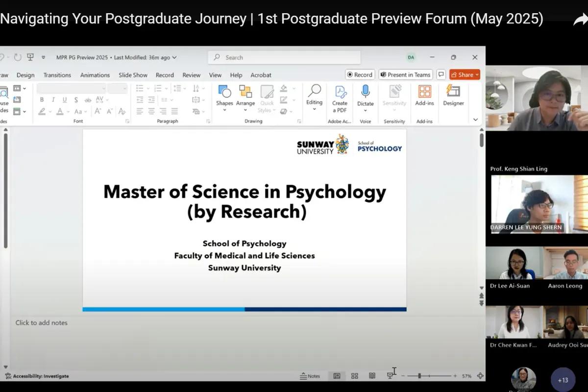The width and height of the screenshot is (588, 392).
Task: Click the comments speech bubble icon
Action: (441, 74)
